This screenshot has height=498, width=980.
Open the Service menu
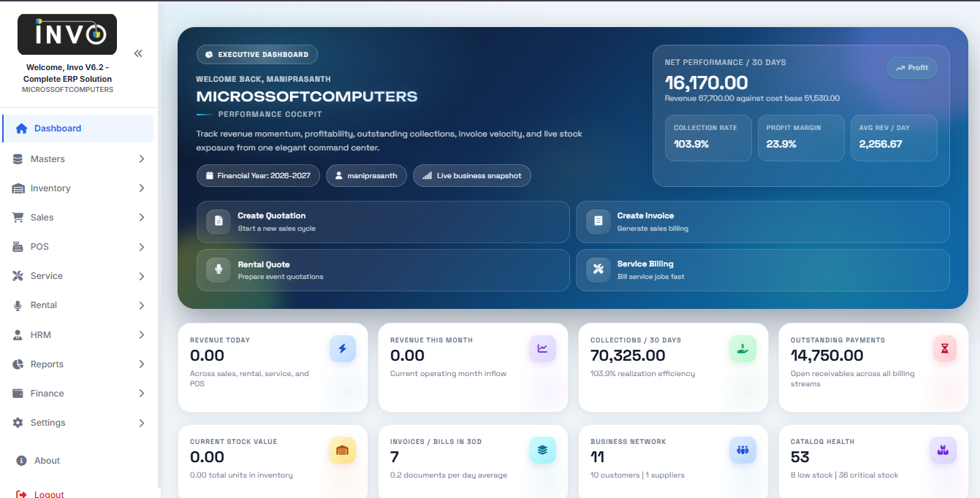click(x=77, y=276)
